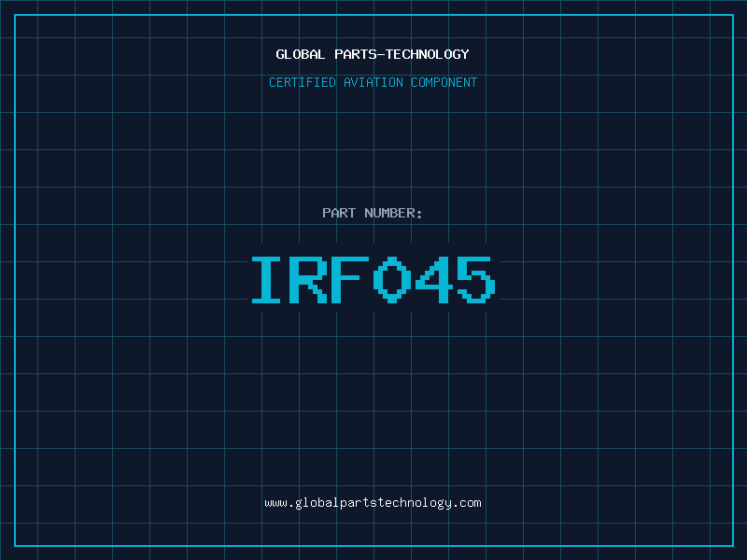Click the top-left corner of the cyan border

click(15, 15)
